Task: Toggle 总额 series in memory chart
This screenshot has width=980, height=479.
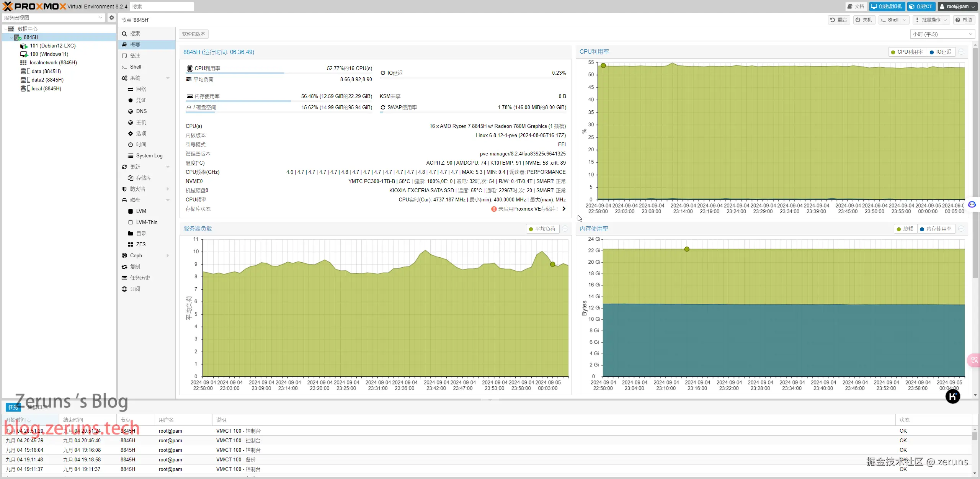Action: (x=905, y=229)
